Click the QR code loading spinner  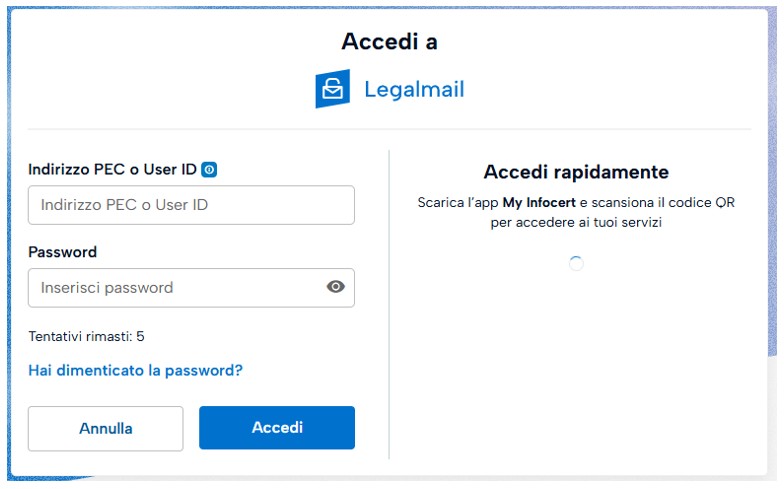(576, 263)
